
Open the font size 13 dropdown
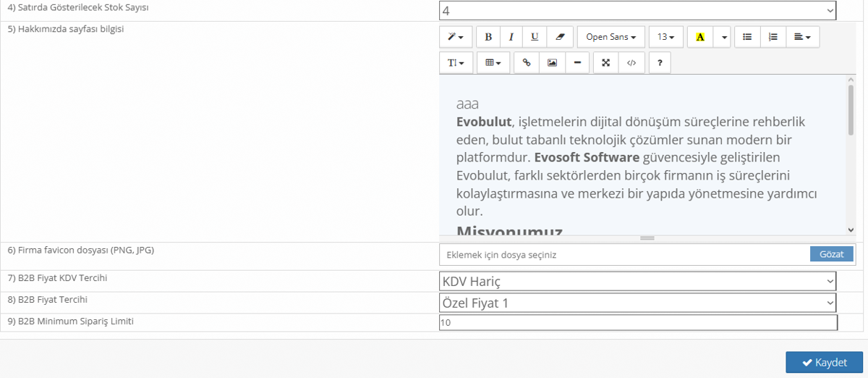[x=665, y=37]
